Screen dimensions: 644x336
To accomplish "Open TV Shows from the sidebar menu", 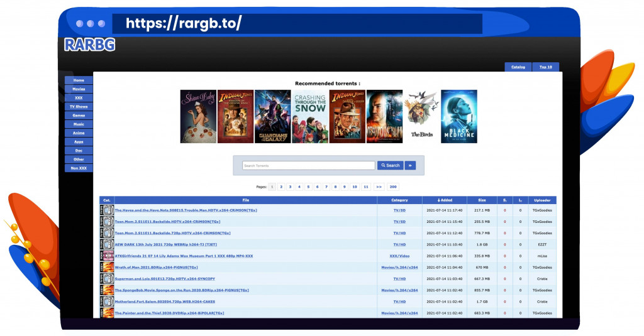I will (79, 107).
